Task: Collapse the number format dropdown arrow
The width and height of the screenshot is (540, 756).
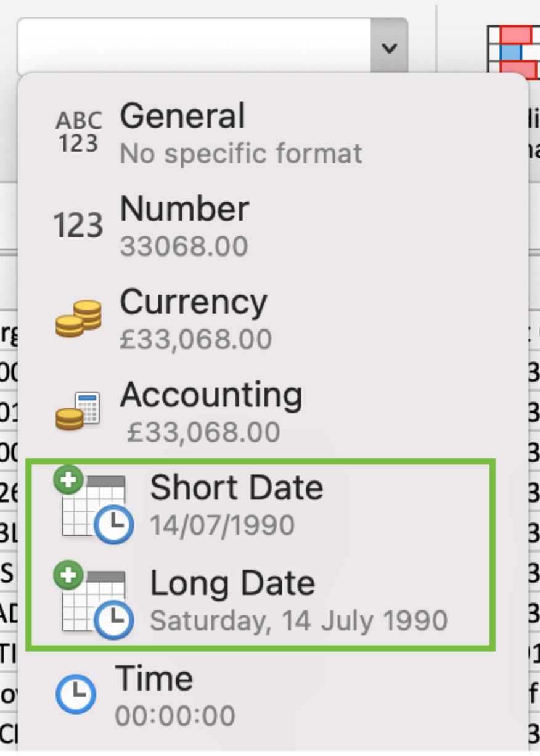Action: [389, 48]
